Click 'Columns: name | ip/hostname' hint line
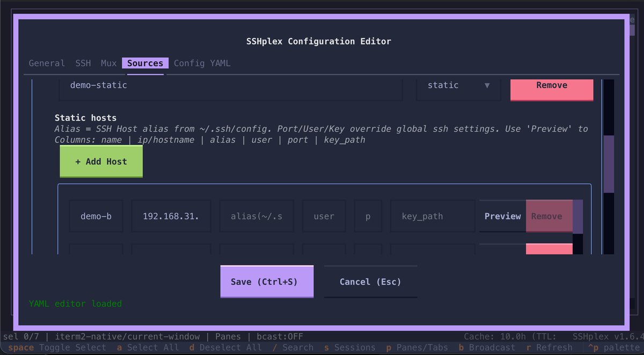The height and width of the screenshot is (355, 644). pos(210,140)
